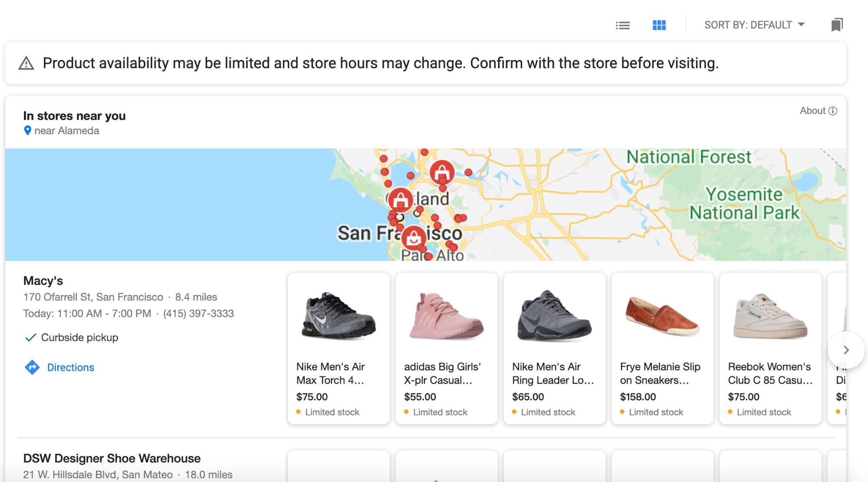Open Nike Men's Air Ring Leader product

pos(554,348)
